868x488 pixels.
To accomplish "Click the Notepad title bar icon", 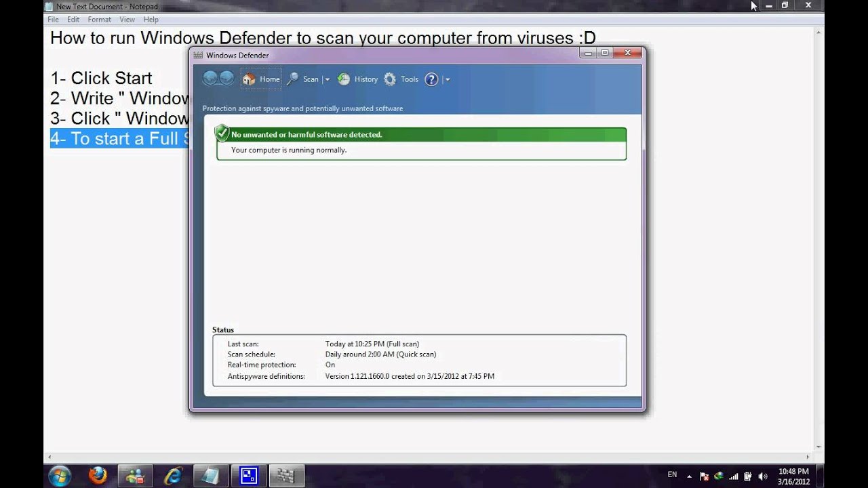I will click(49, 6).
